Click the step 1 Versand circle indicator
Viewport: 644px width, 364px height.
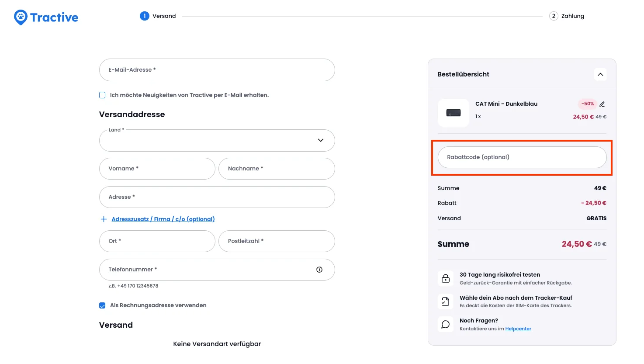[145, 16]
